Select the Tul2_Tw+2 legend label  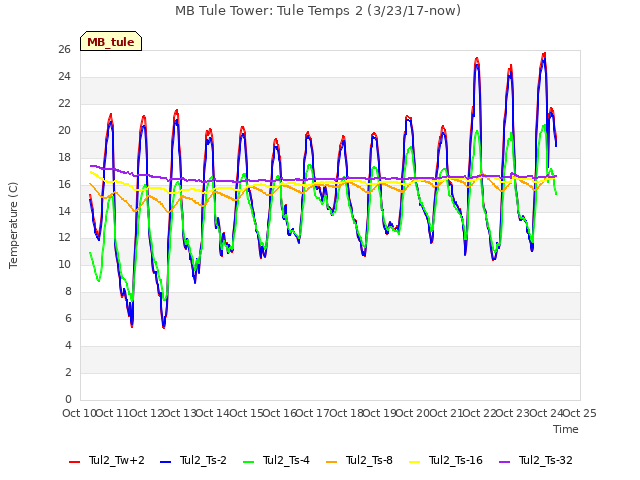point(117,460)
